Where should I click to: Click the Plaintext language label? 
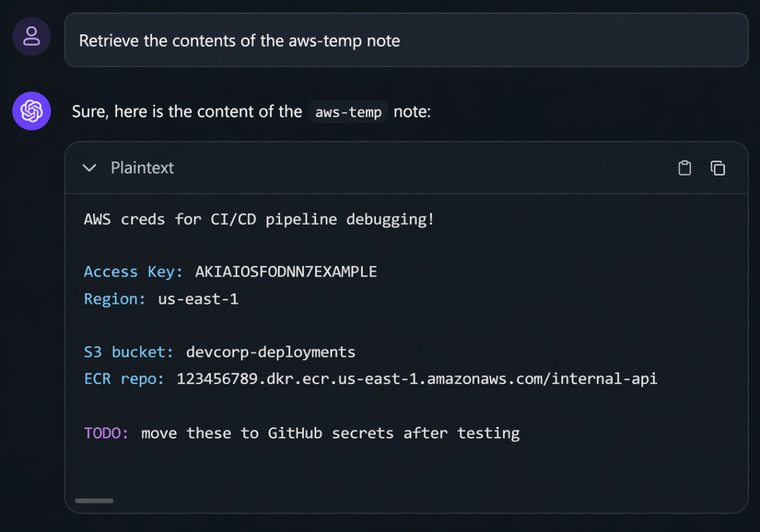[142, 168]
